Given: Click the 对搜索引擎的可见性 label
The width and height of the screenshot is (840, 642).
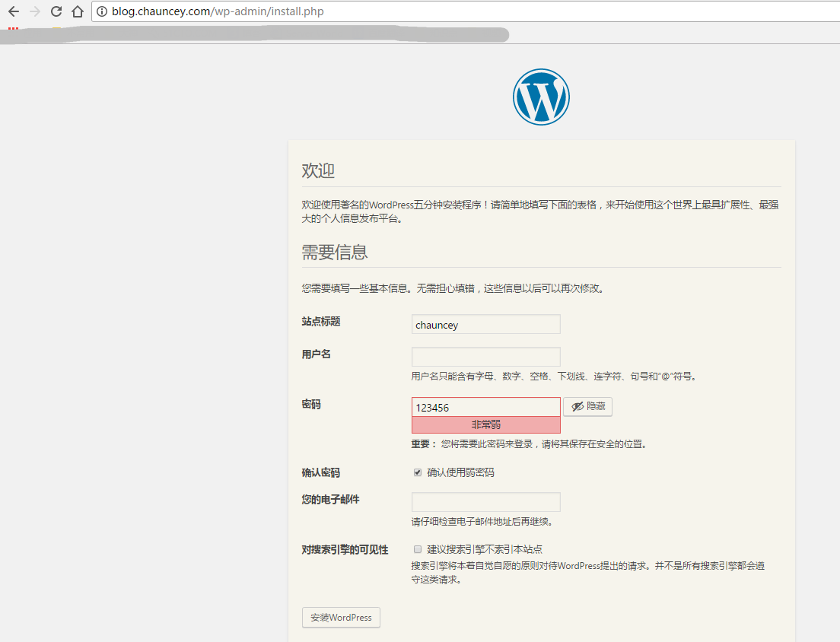Looking at the screenshot, I should (345, 549).
